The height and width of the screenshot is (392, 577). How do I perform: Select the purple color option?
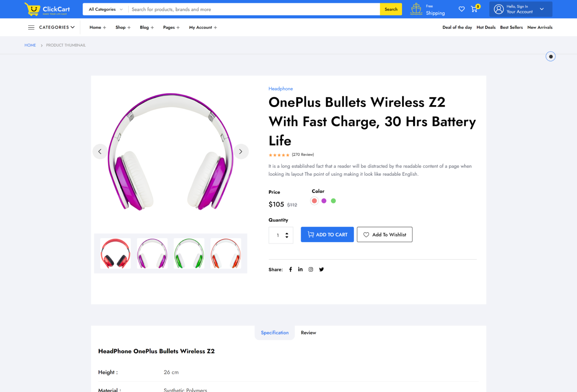(324, 201)
